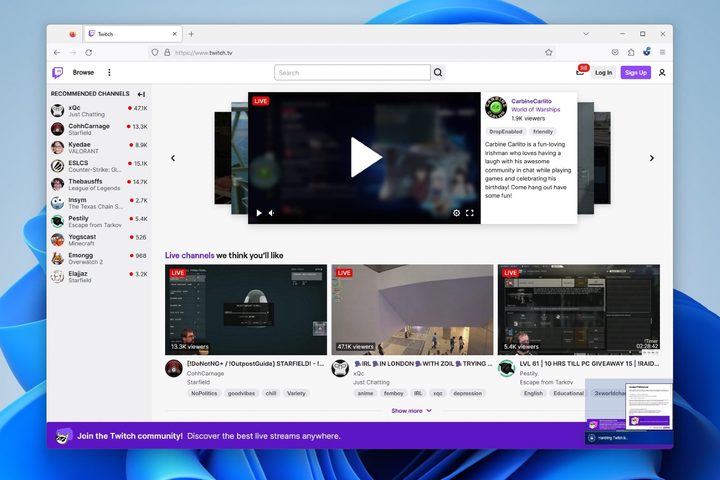Open Pestily channel in sidebar
Image resolution: width=720 pixels, height=480 pixels.
tap(99, 221)
